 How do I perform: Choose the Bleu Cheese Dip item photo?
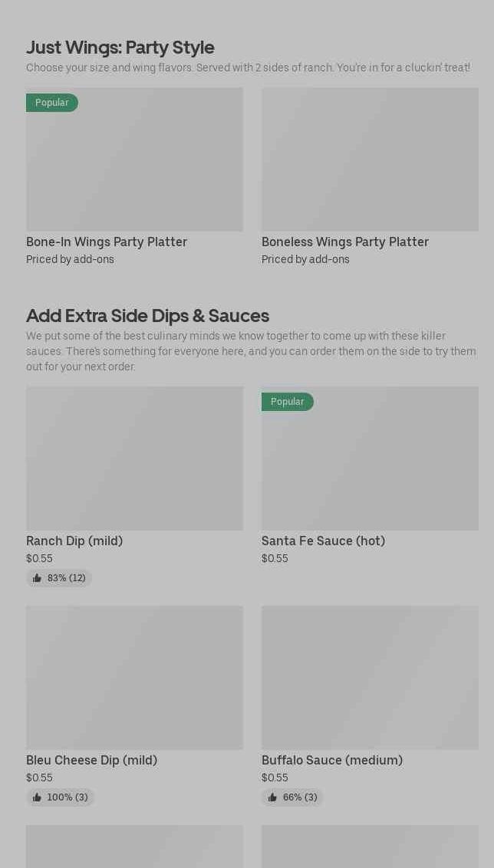(x=134, y=678)
